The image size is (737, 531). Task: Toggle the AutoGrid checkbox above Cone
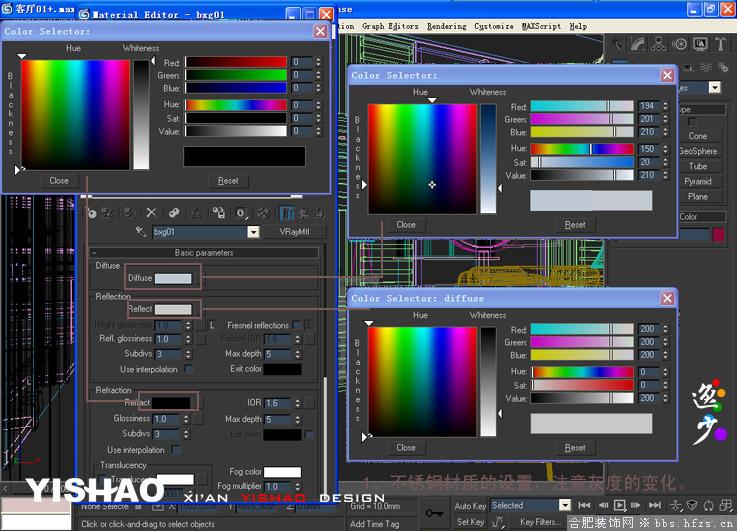[x=692, y=122]
